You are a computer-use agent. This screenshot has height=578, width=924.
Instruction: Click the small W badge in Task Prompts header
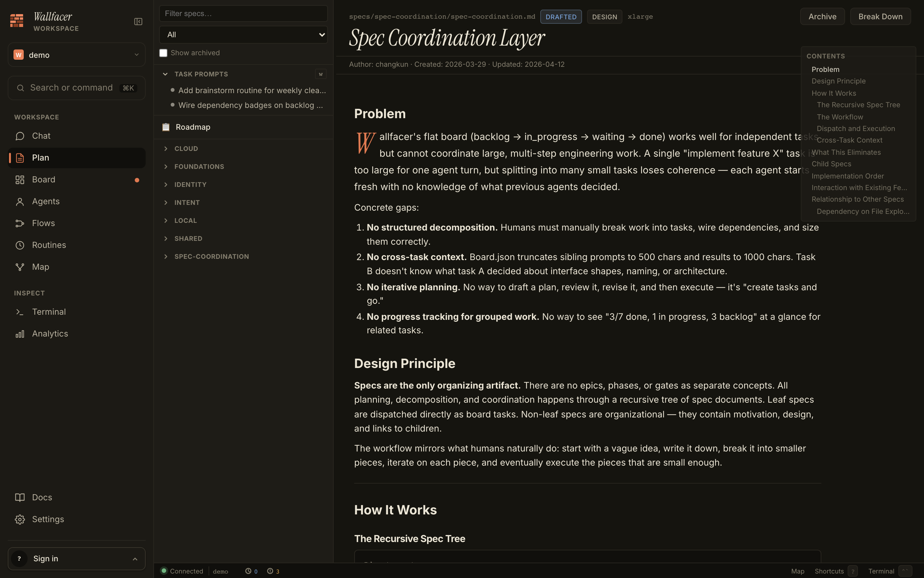(x=321, y=74)
